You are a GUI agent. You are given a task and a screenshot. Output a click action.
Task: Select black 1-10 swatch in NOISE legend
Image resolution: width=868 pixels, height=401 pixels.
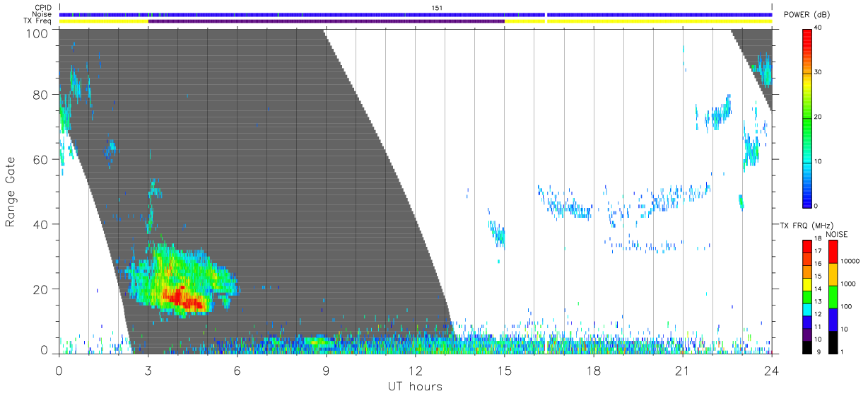tap(833, 341)
